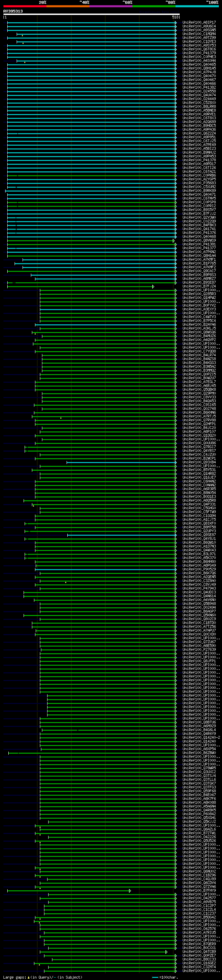
Task: Click the cyan alignment bar for Q9SE87
Action: (x=122, y=535)
